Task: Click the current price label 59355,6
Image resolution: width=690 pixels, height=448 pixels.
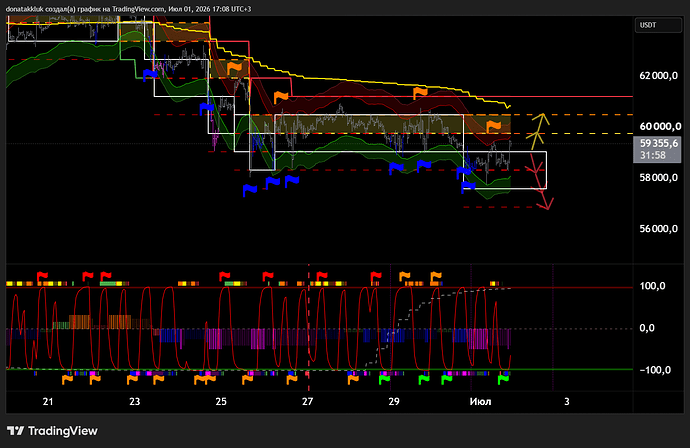Action: click(657, 149)
